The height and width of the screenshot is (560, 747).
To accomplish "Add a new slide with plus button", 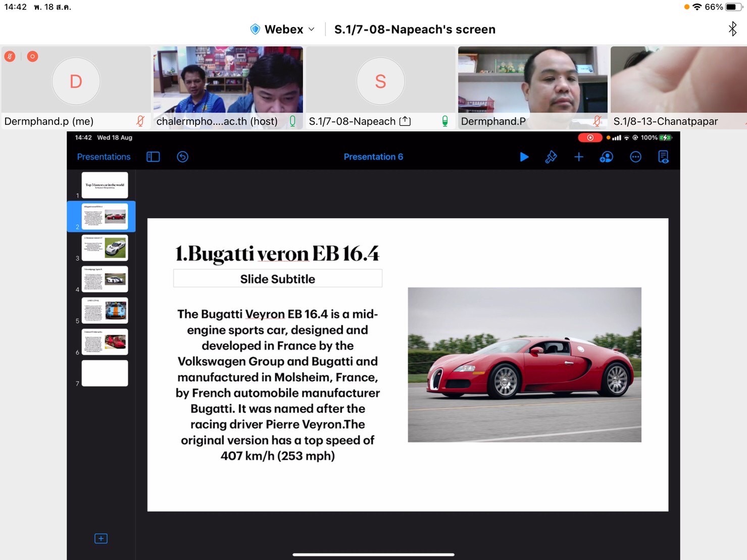I will [x=101, y=538].
